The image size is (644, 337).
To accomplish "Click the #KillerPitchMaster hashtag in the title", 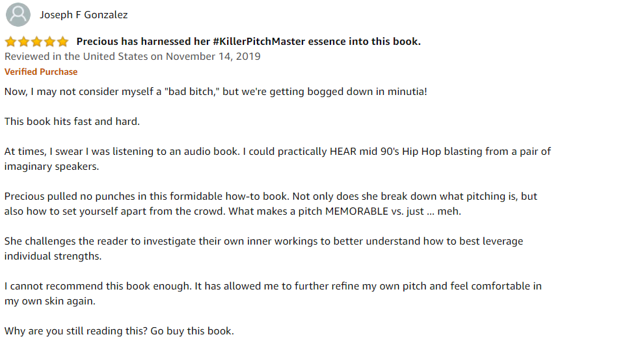I will (x=259, y=42).
